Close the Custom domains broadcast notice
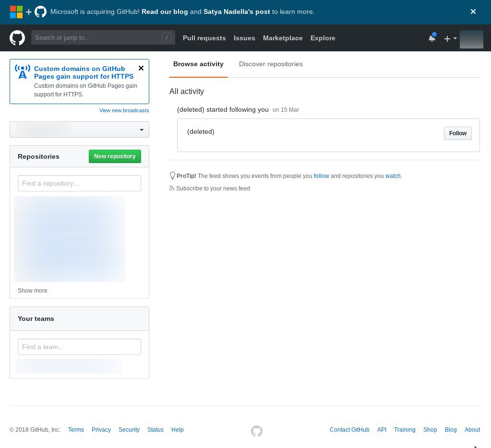 pos(141,68)
